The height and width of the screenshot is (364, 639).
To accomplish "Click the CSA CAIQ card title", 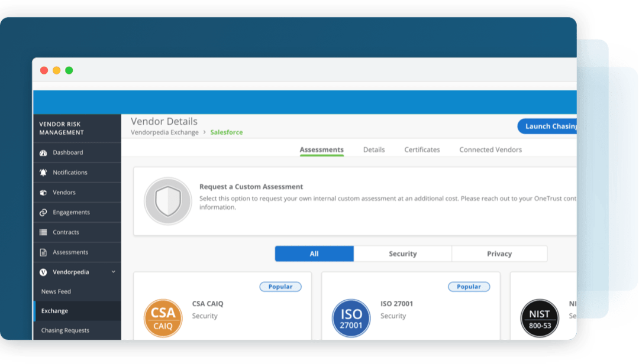I will click(208, 304).
